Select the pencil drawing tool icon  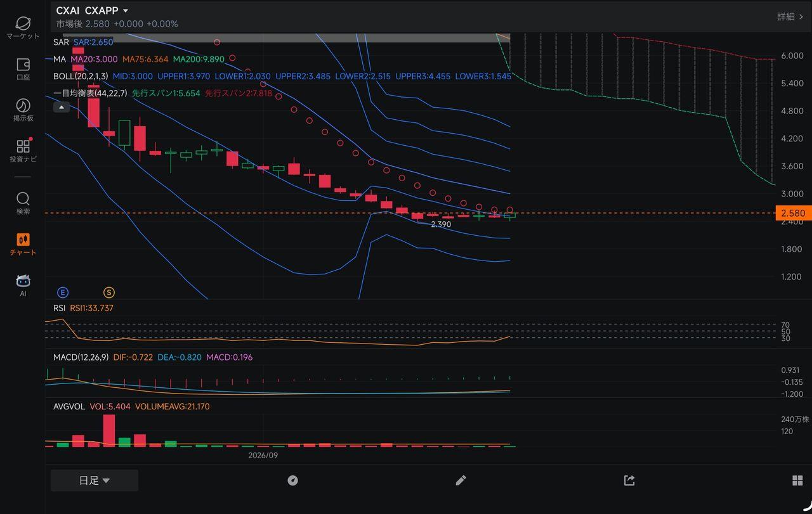click(461, 480)
